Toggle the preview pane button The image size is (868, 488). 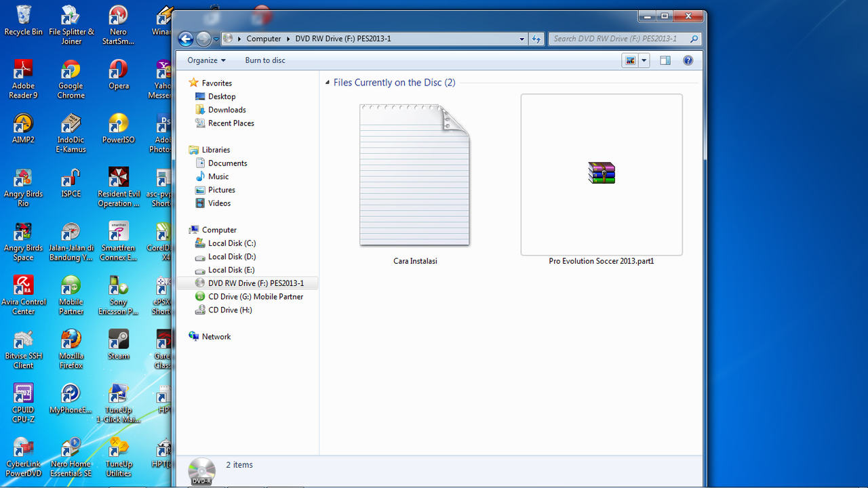665,60
